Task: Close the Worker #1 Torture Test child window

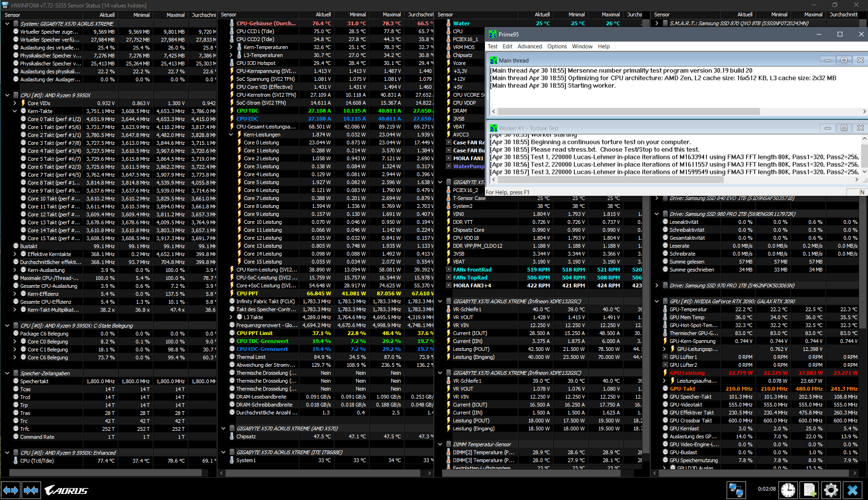Action: pos(860,128)
